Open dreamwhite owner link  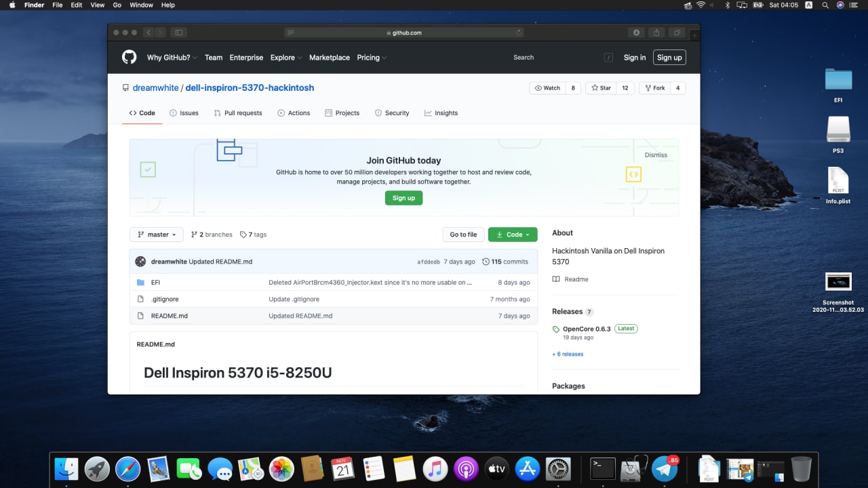click(x=155, y=88)
